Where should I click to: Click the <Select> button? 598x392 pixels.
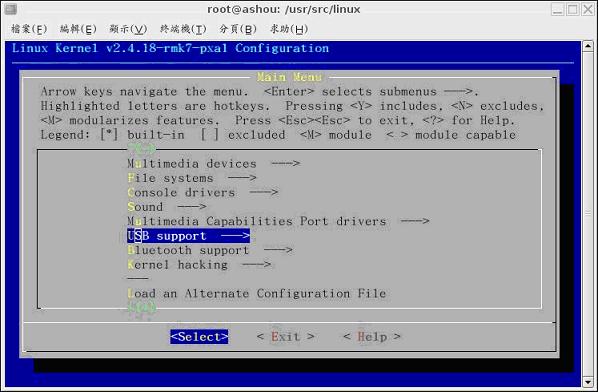coord(199,337)
